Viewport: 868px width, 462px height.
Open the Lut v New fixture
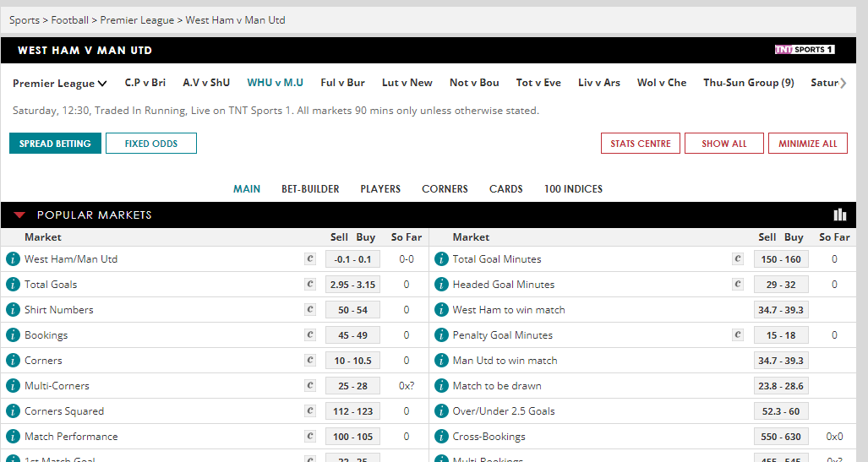407,83
